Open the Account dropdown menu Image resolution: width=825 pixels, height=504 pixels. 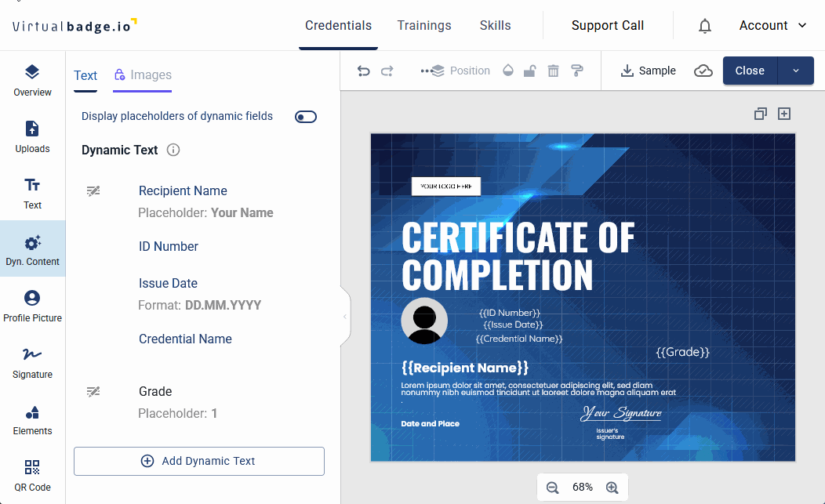[772, 25]
